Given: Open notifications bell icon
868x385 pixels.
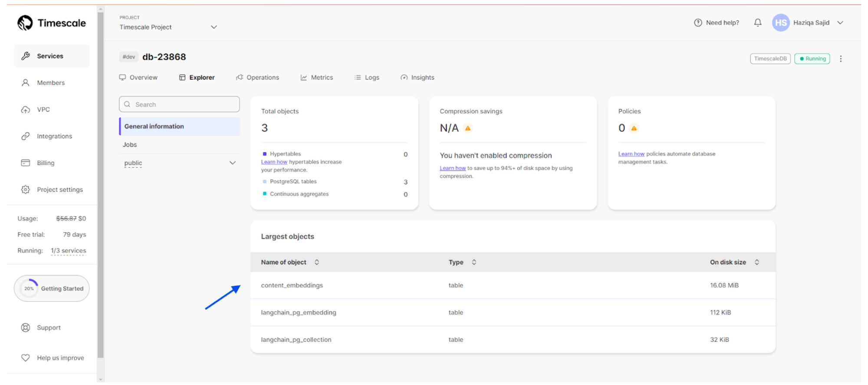Looking at the screenshot, I should [757, 23].
